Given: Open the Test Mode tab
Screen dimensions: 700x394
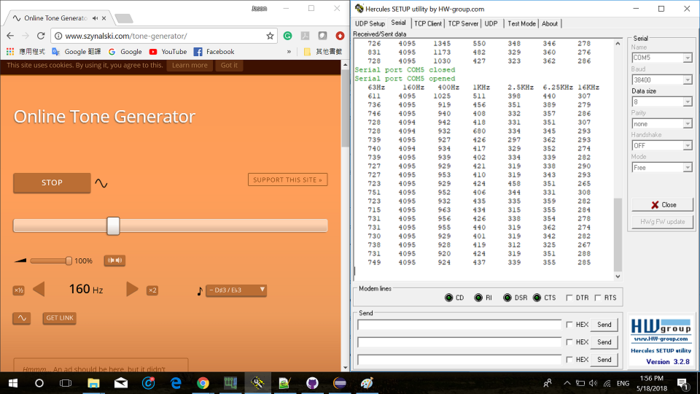Looking at the screenshot, I should pyautogui.click(x=521, y=24).
